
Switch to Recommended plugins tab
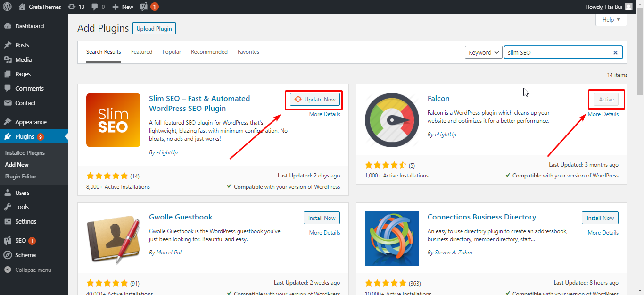[209, 52]
